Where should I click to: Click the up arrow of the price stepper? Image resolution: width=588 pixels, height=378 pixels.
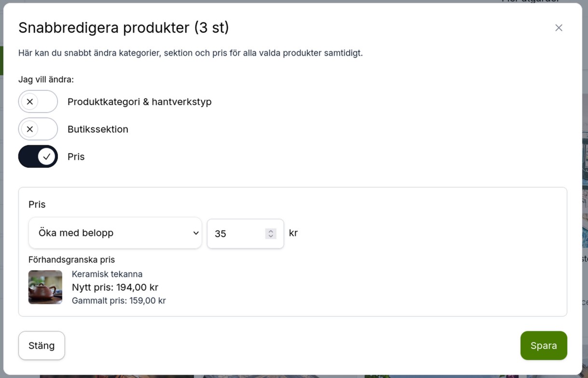pyautogui.click(x=270, y=230)
